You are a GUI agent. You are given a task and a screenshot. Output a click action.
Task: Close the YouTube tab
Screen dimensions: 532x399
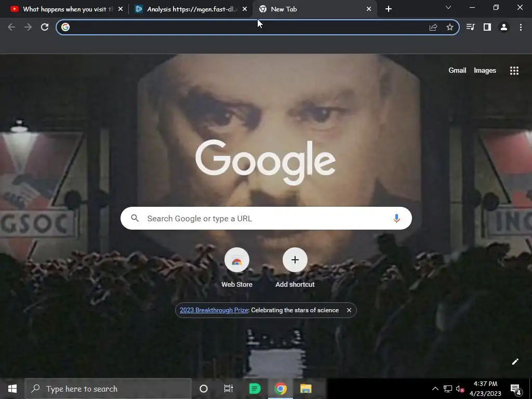tap(121, 9)
